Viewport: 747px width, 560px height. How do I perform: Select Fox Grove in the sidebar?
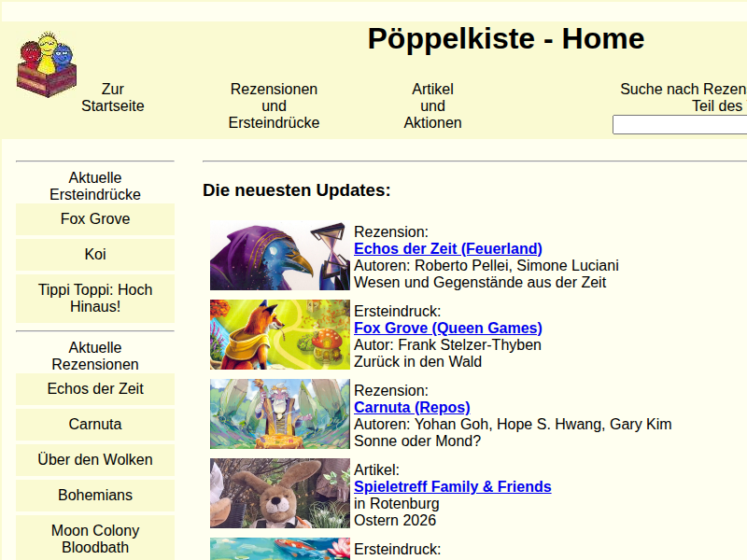pyautogui.click(x=95, y=219)
